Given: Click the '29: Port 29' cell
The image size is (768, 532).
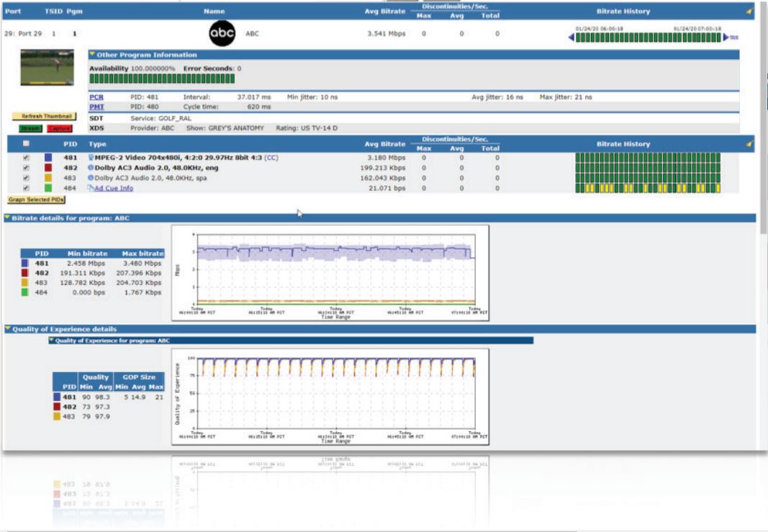Looking at the screenshot, I should click(x=23, y=34).
